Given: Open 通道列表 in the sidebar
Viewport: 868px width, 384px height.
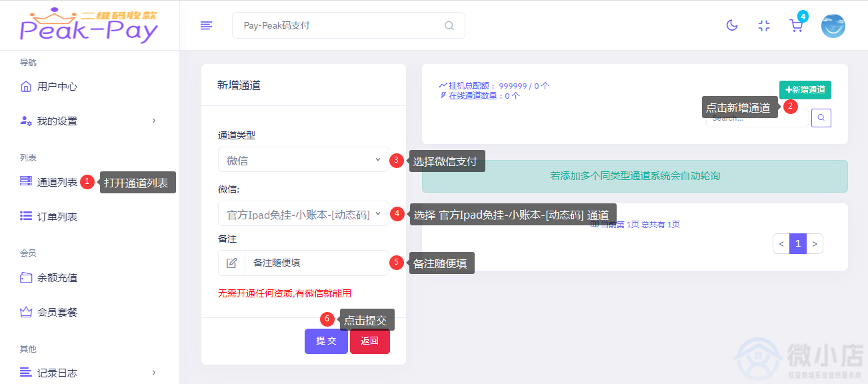Looking at the screenshot, I should coord(57,182).
